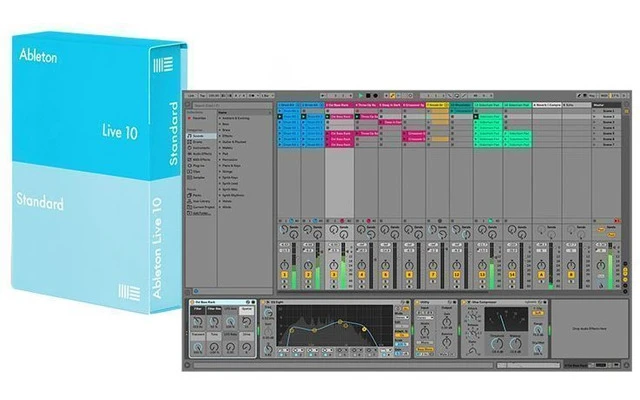Click the Utility device title bar

tap(436, 302)
